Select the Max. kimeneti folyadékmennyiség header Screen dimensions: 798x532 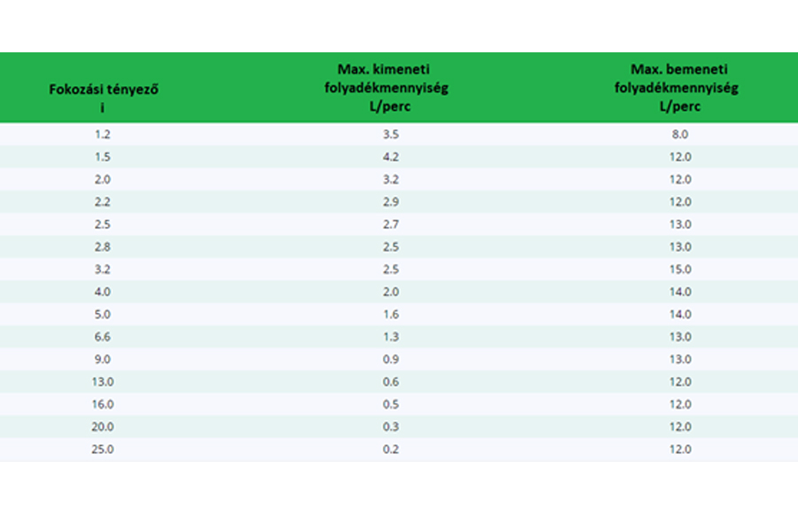(x=387, y=88)
